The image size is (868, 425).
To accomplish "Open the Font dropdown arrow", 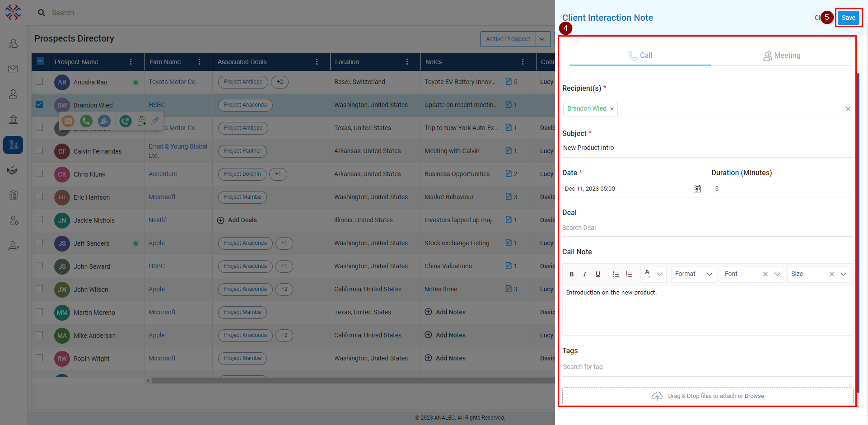I will pyautogui.click(x=777, y=274).
